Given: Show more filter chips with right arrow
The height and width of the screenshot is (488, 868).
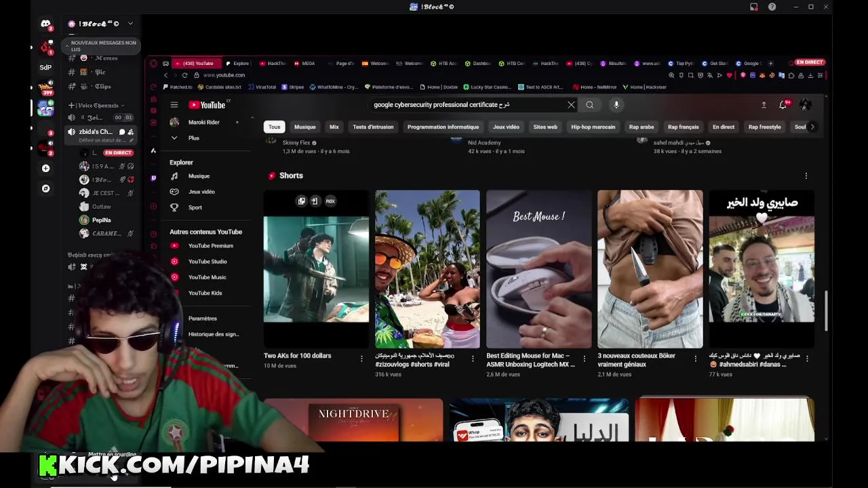Looking at the screenshot, I should 812,127.
